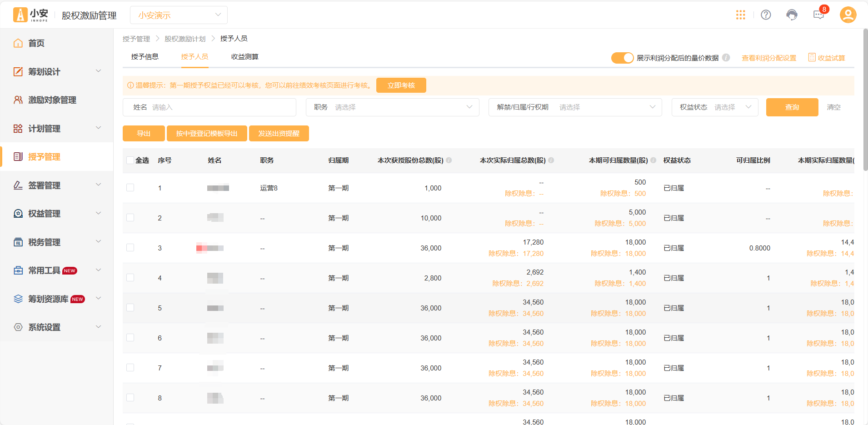Open the customer service headset icon
The height and width of the screenshot is (425, 868).
(x=792, y=15)
